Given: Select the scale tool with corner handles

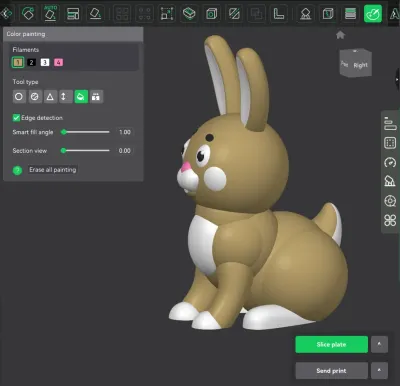Looking at the screenshot, I should (x=167, y=14).
